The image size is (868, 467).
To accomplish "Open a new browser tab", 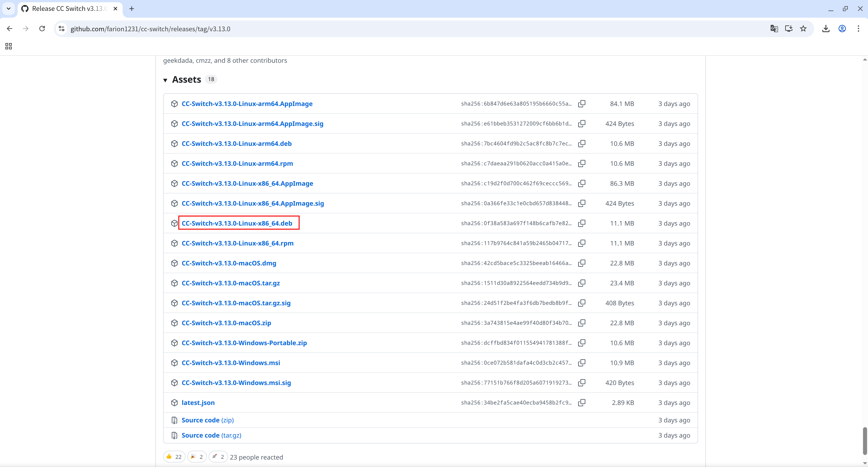I will (x=132, y=8).
